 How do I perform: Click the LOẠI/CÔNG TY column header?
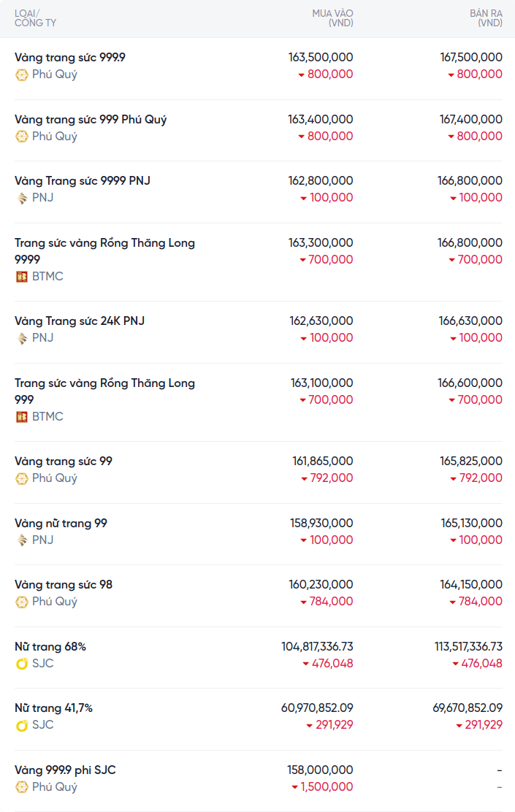[x=35, y=18]
